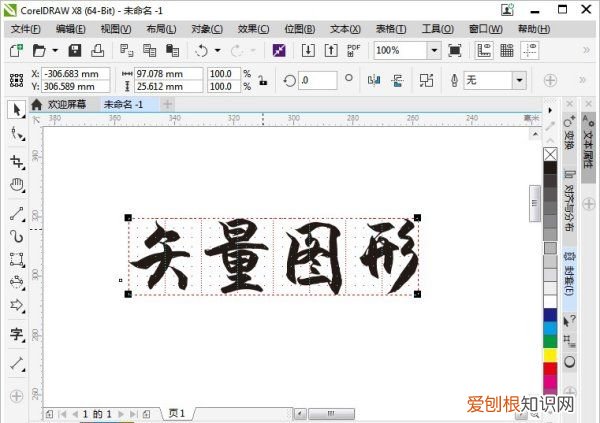Image resolution: width=600 pixels, height=423 pixels.
Task: Click the property bar quick customize plus
Action: click(x=550, y=80)
